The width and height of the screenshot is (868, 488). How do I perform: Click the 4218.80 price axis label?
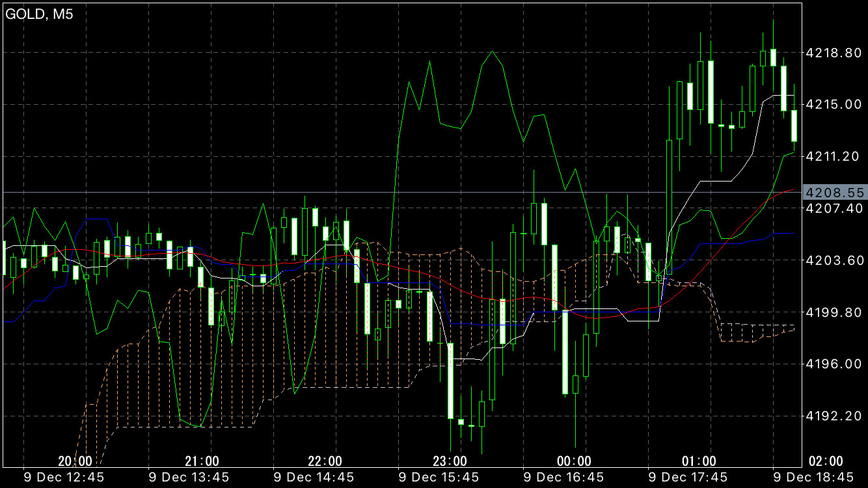(834, 53)
